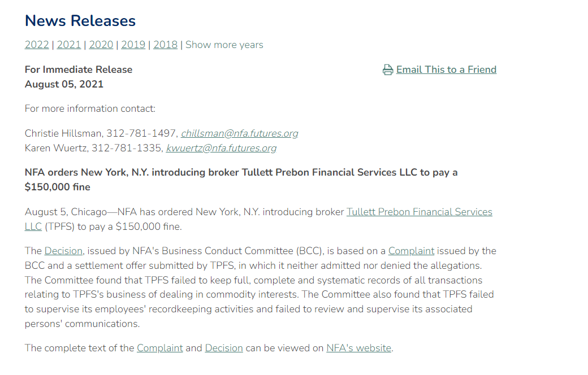
Task: Click the News Releases heading
Action: pyautogui.click(x=80, y=21)
